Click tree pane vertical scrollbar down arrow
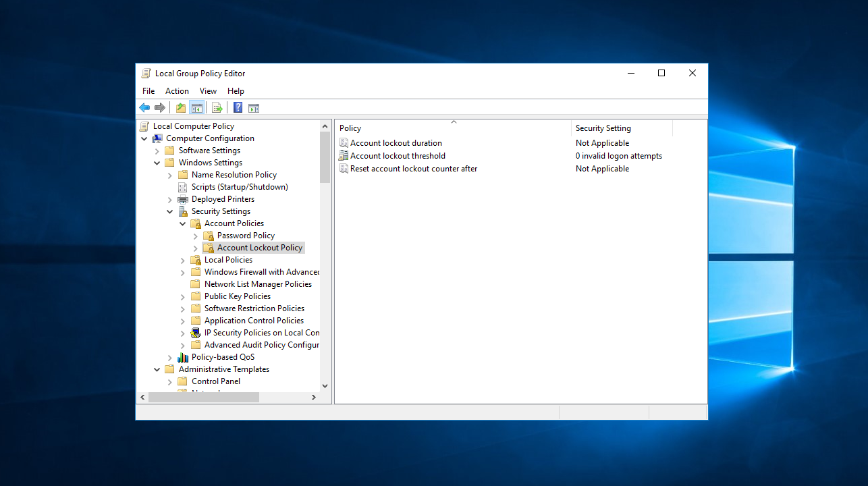The width and height of the screenshot is (868, 486). (325, 386)
